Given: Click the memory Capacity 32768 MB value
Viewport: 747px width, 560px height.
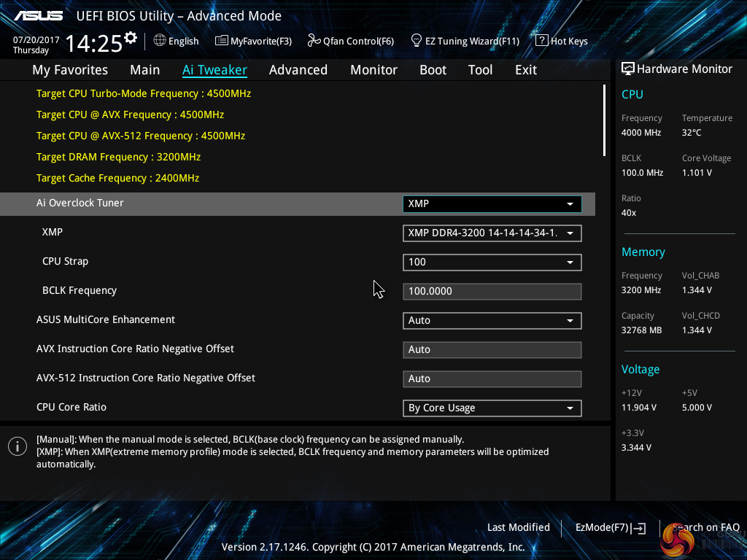Looking at the screenshot, I should (641, 330).
